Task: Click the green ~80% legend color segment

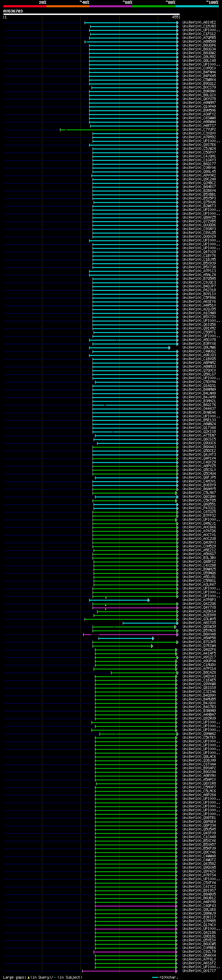Action: (154, 6)
